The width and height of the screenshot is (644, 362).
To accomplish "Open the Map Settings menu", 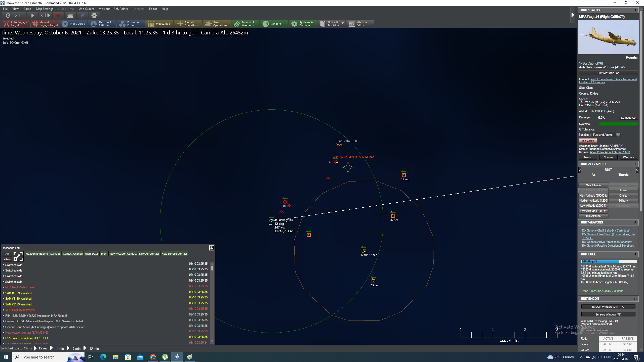I will [x=45, y=9].
